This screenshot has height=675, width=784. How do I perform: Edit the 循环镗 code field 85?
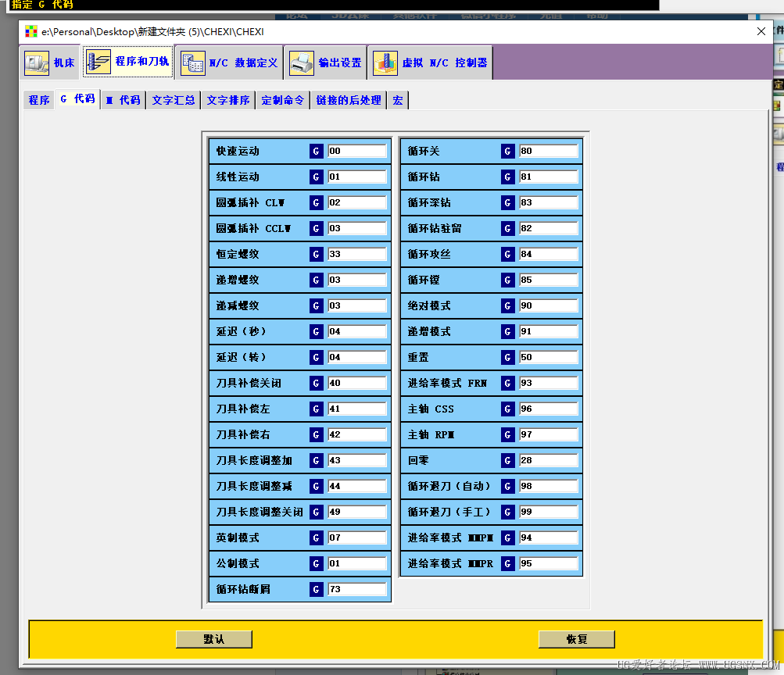pos(549,280)
